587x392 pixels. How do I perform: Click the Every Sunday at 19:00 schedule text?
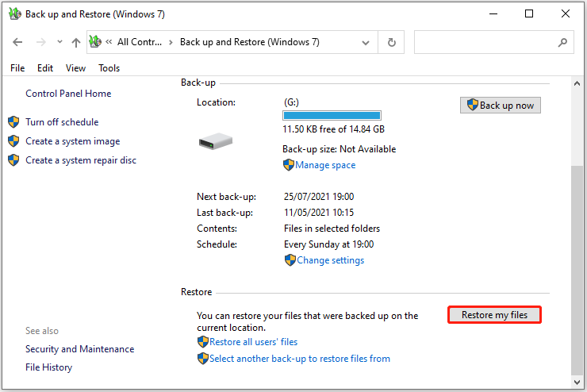pos(328,244)
